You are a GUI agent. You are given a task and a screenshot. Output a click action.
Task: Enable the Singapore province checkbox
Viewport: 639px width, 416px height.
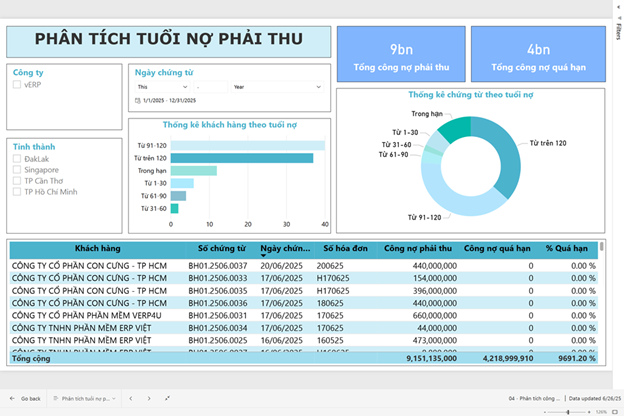(17, 170)
